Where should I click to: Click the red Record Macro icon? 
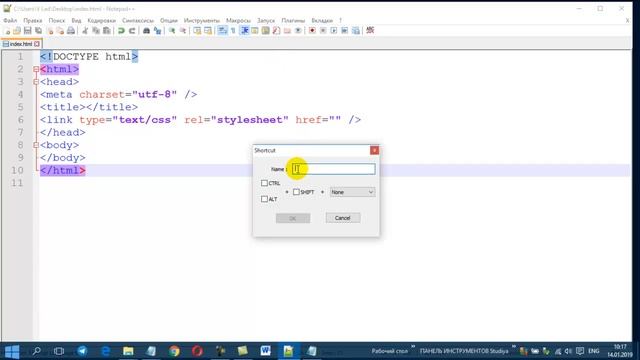312,31
